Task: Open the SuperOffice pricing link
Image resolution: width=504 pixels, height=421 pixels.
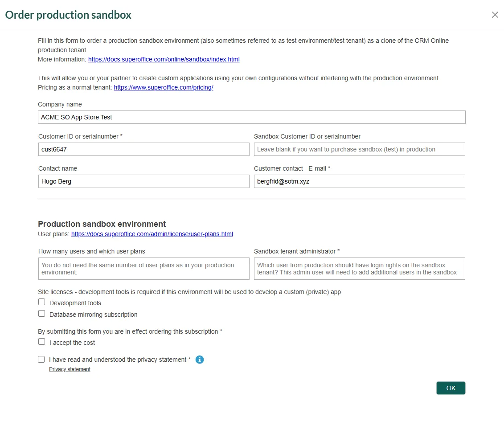Action: (164, 87)
